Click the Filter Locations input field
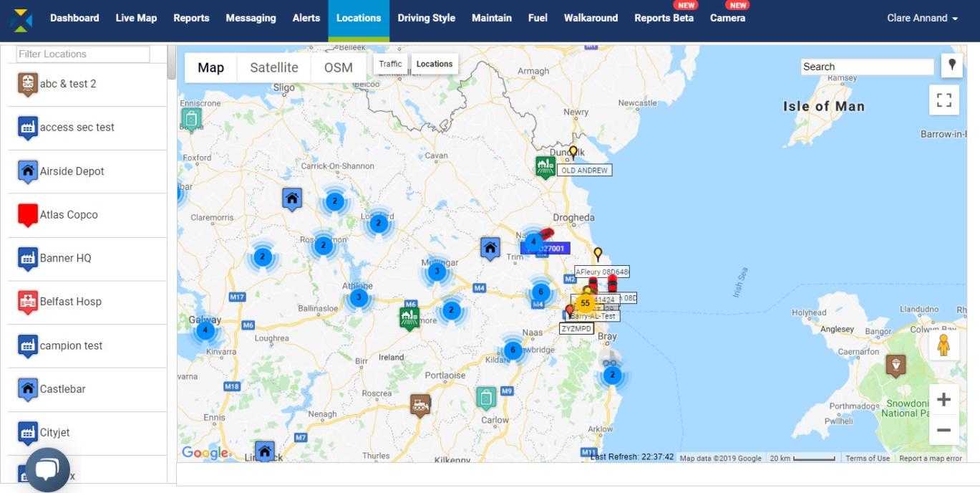Viewport: 980px width, 493px height. coord(83,54)
